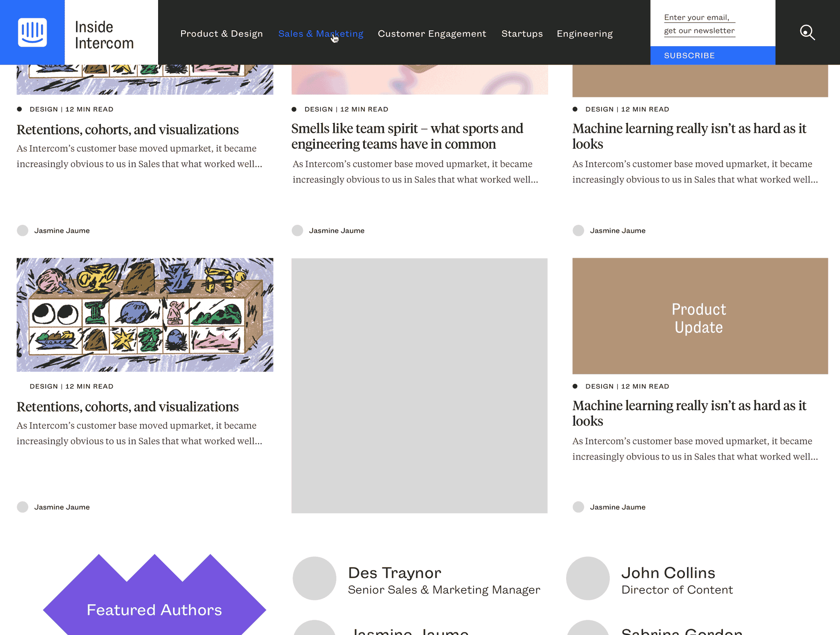Click John Collins' avatar circle
The image size is (840, 635).
tap(588, 578)
